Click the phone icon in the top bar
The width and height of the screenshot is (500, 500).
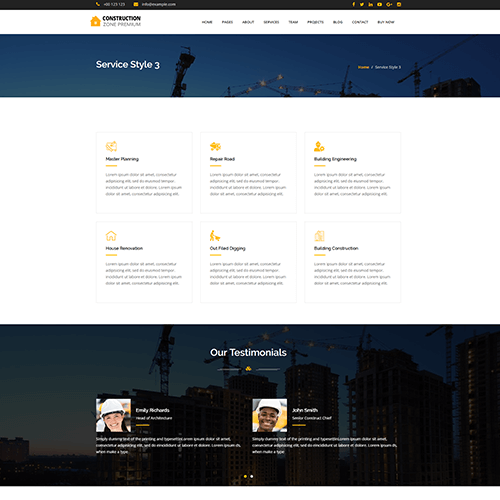click(x=98, y=4)
